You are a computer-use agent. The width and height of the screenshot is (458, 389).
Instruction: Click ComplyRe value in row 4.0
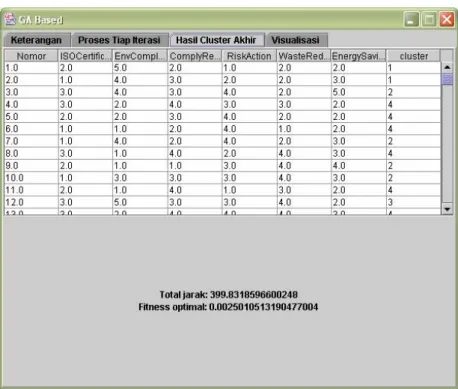point(195,104)
